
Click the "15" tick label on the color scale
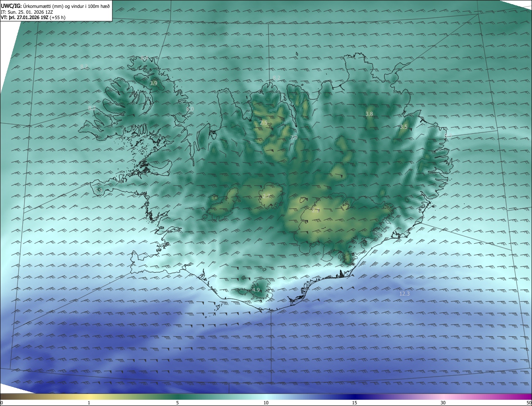(355, 403)
